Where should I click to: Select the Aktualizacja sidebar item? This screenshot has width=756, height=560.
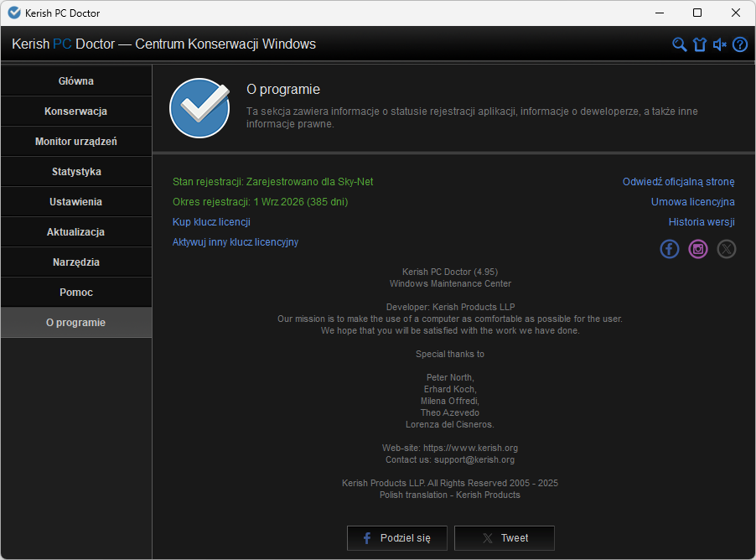tap(76, 232)
